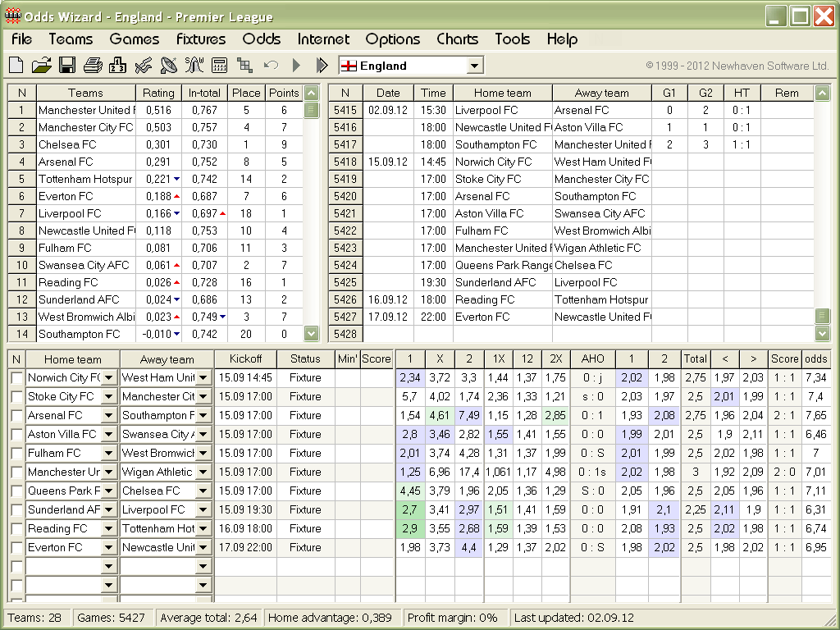
Task: Click games table scroll up arrow
Action: [x=822, y=94]
